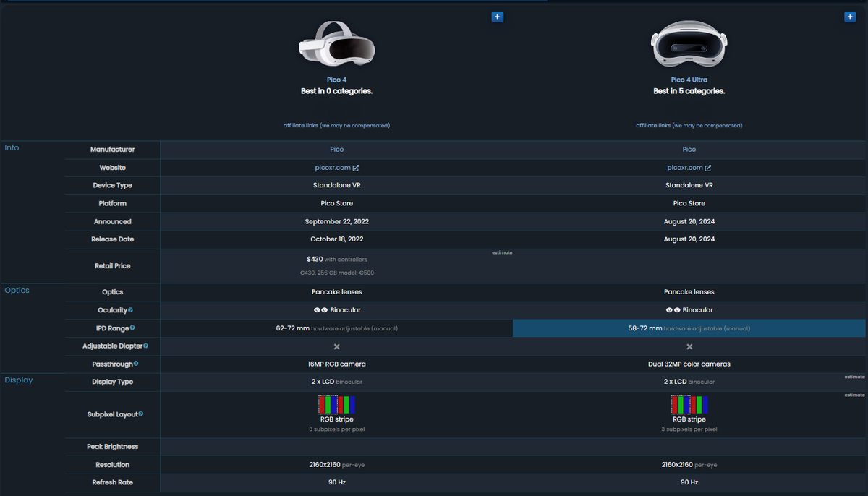Click the X mark under Pico 4 Adjustable Diopter
Image resolution: width=868 pixels, height=496 pixels.
tap(336, 346)
